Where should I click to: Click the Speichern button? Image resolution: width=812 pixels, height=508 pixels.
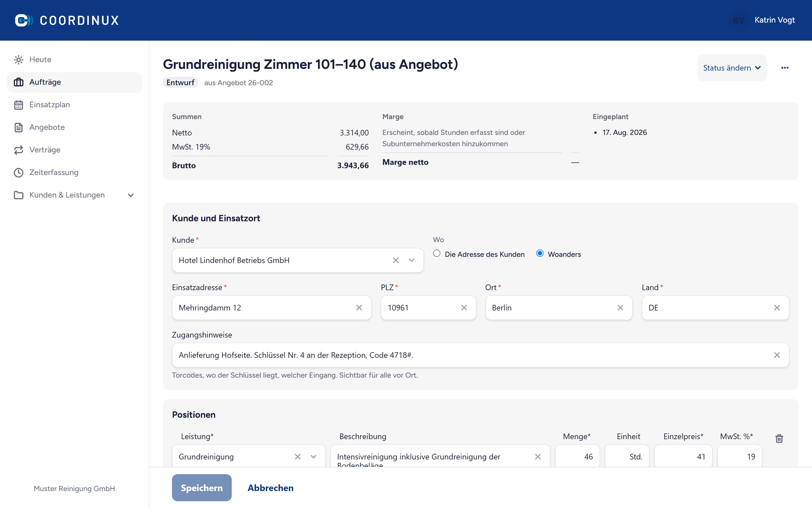[x=202, y=487]
